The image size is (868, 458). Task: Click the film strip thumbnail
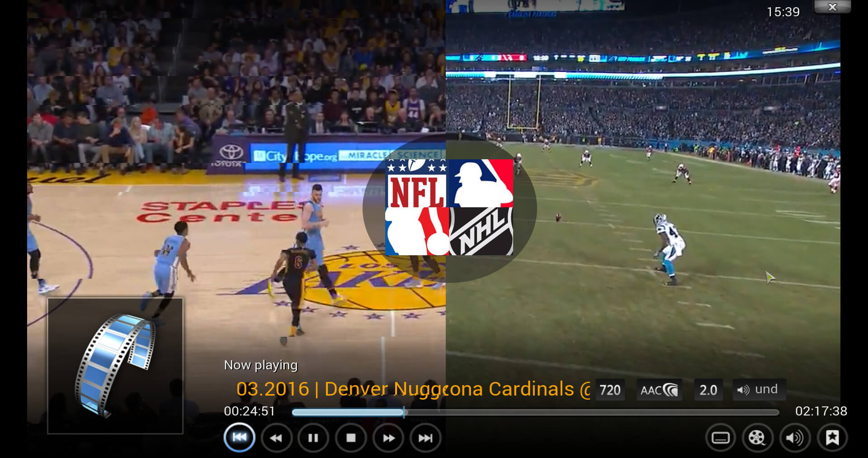point(115,366)
